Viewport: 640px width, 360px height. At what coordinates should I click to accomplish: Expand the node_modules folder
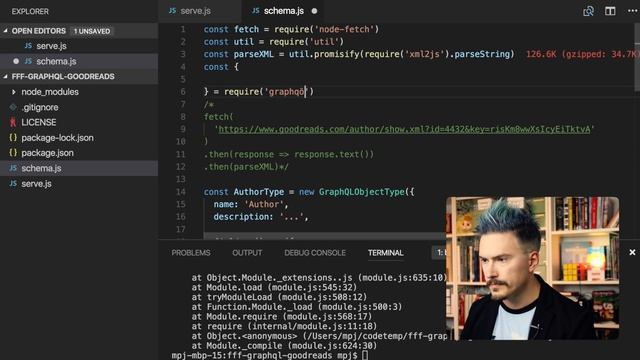click(14, 92)
